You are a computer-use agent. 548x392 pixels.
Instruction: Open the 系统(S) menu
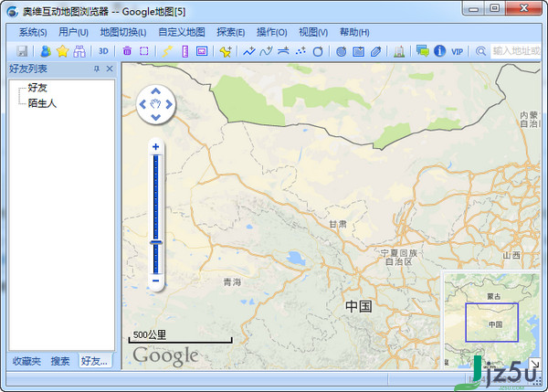click(x=33, y=32)
